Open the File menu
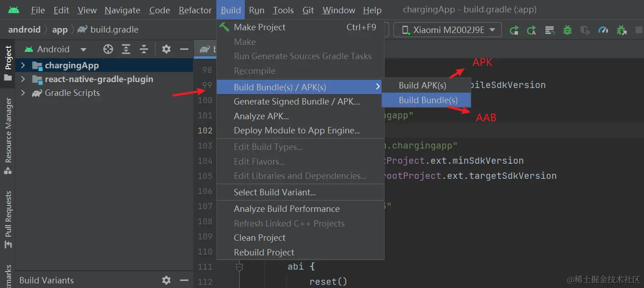 pyautogui.click(x=38, y=10)
